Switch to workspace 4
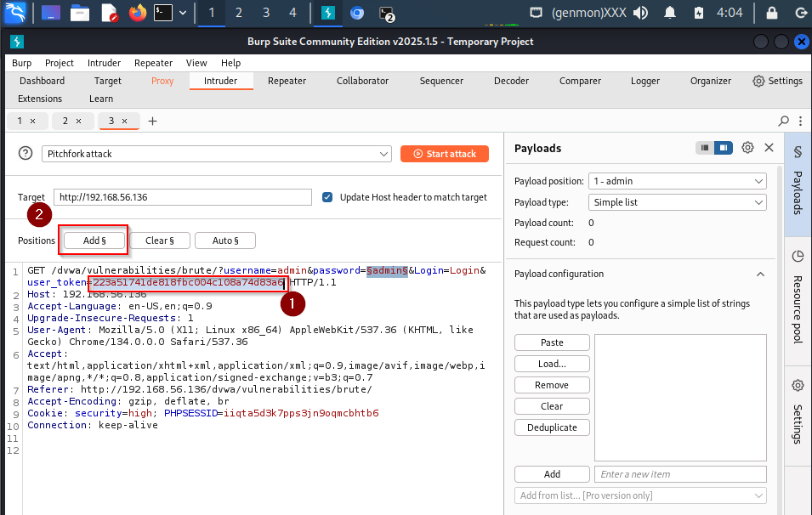The image size is (812, 515). pyautogui.click(x=292, y=13)
